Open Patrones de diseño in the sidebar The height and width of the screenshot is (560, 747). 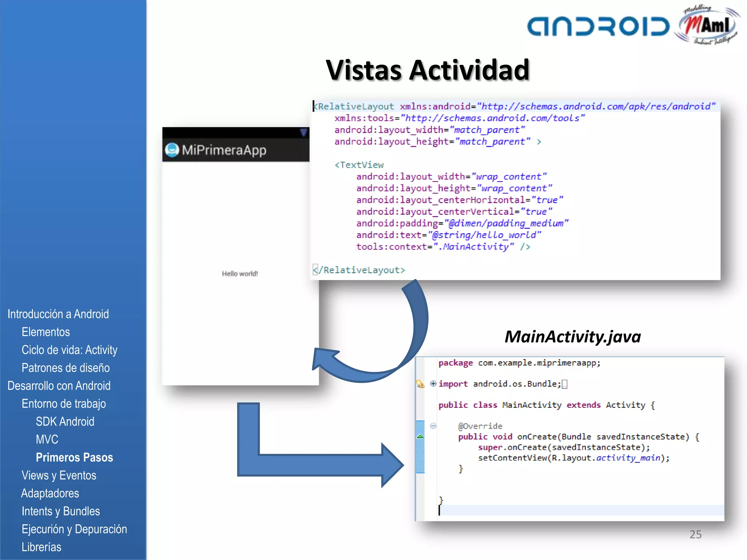coord(66,368)
